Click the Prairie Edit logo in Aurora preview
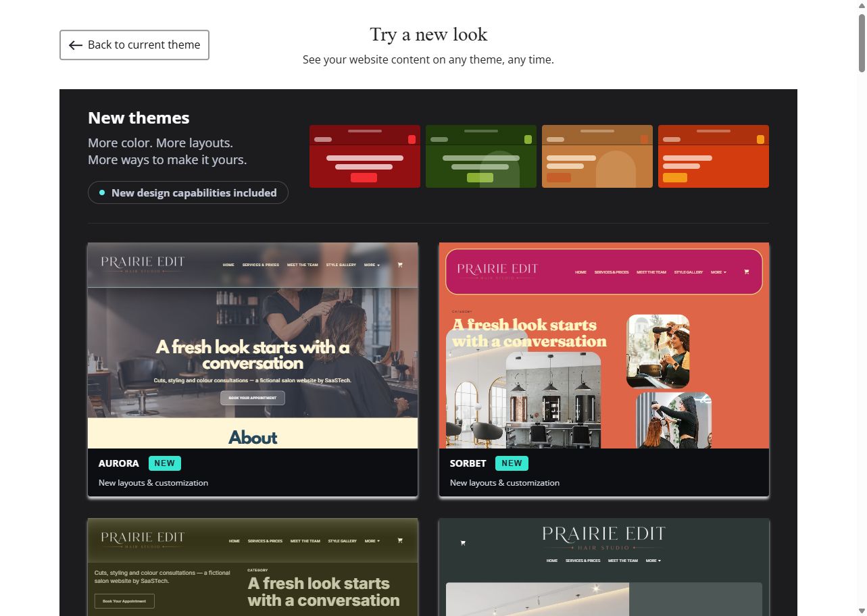Viewport: 867px width, 616px height. coord(143,264)
